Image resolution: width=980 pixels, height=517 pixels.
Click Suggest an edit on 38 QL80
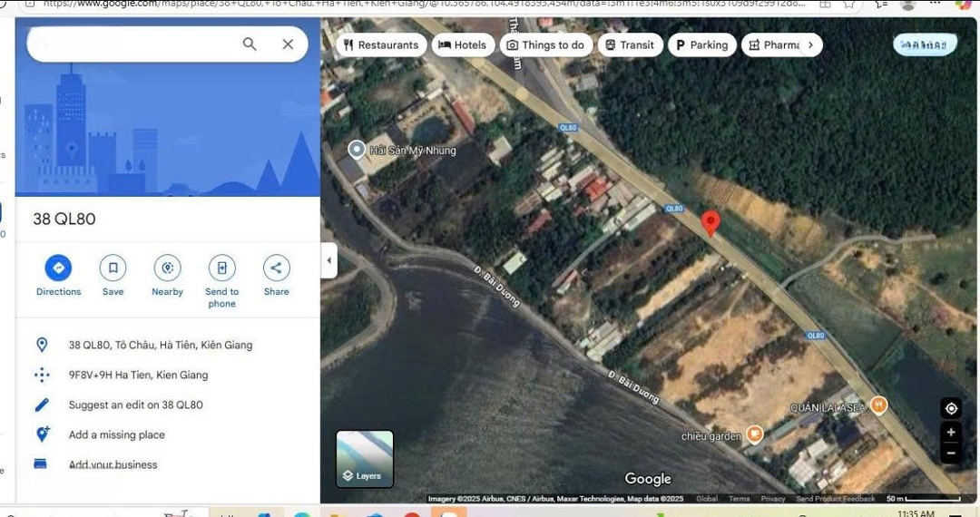[x=135, y=405]
